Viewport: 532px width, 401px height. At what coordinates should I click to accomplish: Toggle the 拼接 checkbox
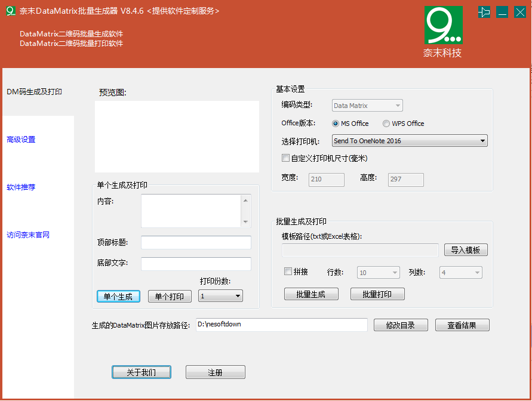tap(288, 272)
